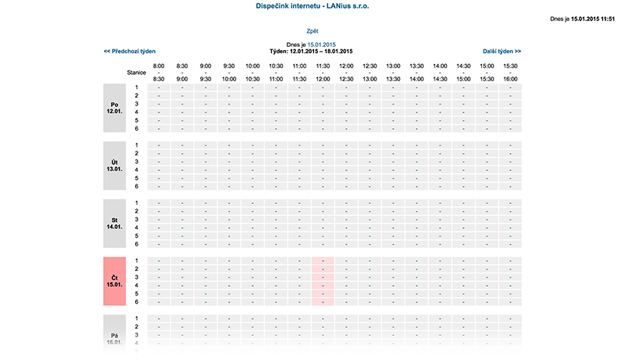The width and height of the screenshot is (625, 364).
Task: Select St 14.01. station 2 slot 8:00-8:30
Action: pos(159,212)
